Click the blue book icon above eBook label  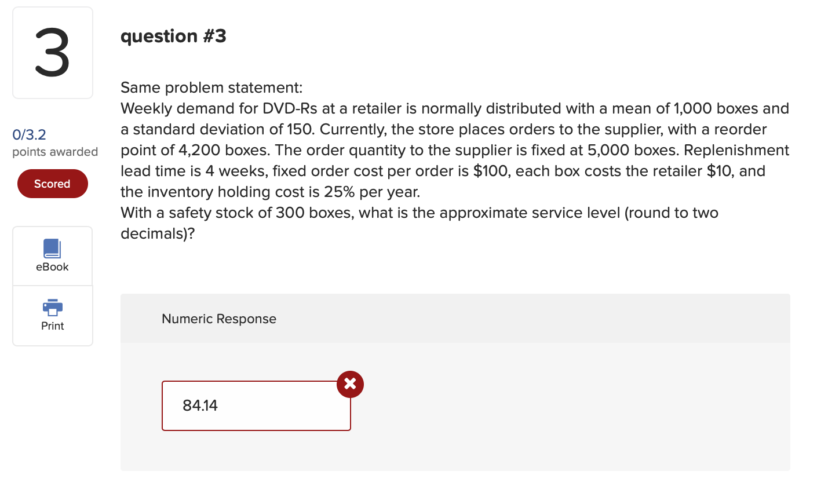(52, 249)
